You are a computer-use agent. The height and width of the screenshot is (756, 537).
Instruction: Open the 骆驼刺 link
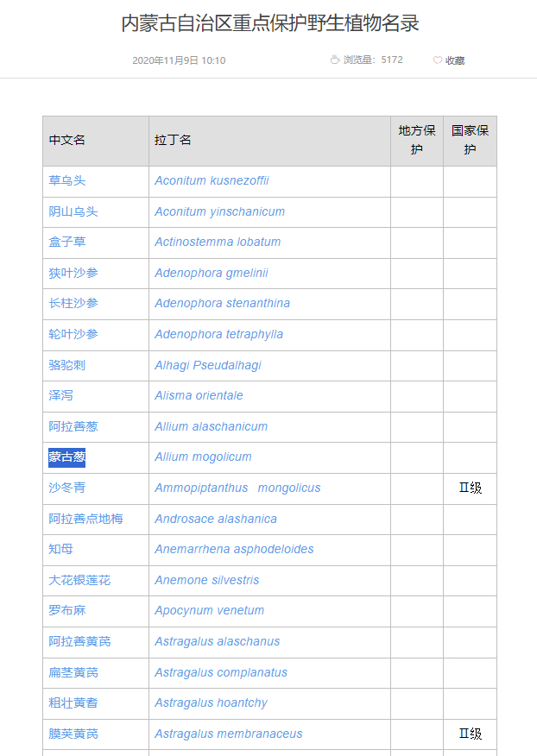coord(67,365)
